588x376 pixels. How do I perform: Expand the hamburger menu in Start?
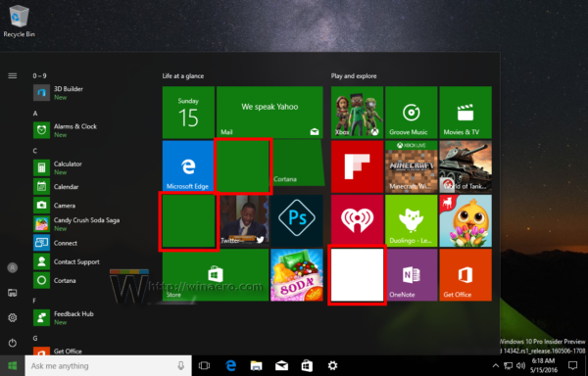(x=13, y=76)
